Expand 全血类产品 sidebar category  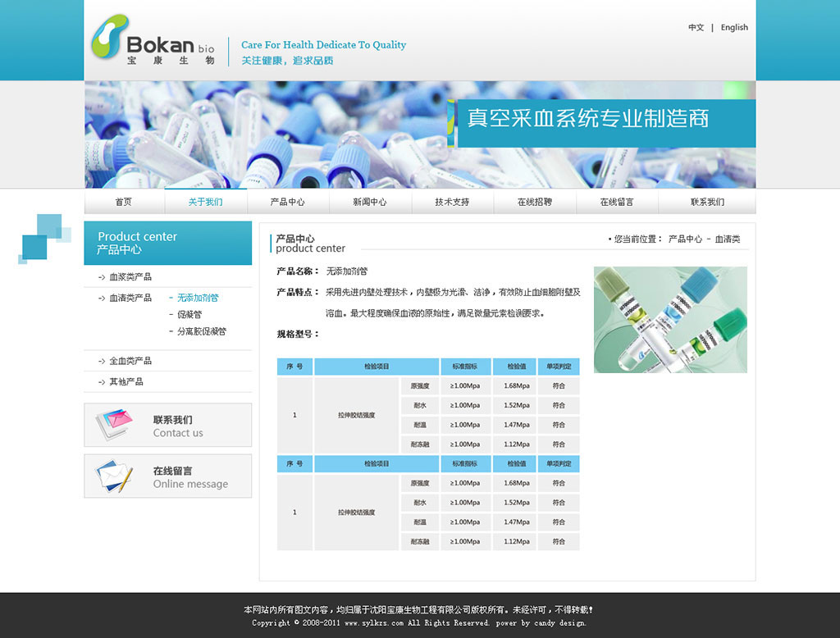pos(130,361)
